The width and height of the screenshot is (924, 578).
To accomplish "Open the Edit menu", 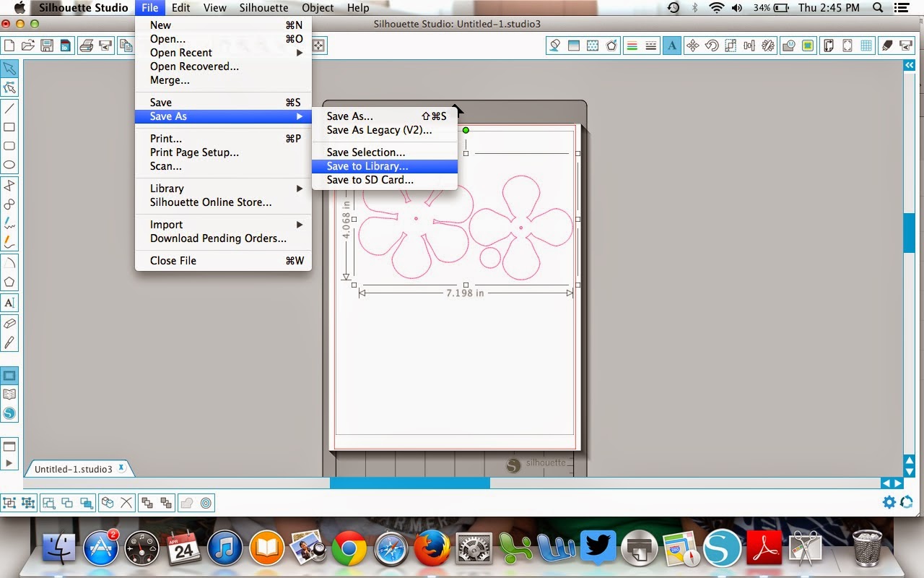I will click(x=180, y=8).
